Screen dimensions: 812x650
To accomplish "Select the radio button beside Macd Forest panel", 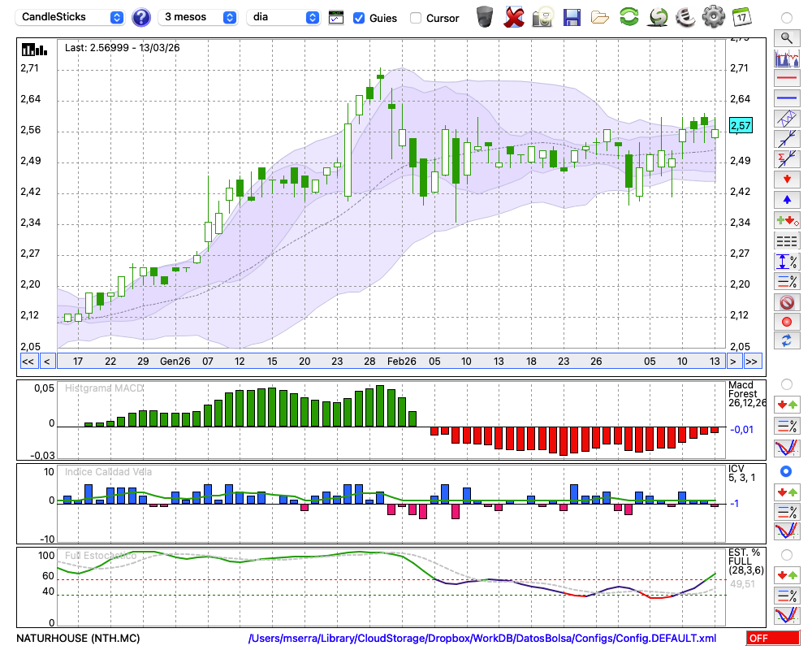I will click(x=786, y=383).
